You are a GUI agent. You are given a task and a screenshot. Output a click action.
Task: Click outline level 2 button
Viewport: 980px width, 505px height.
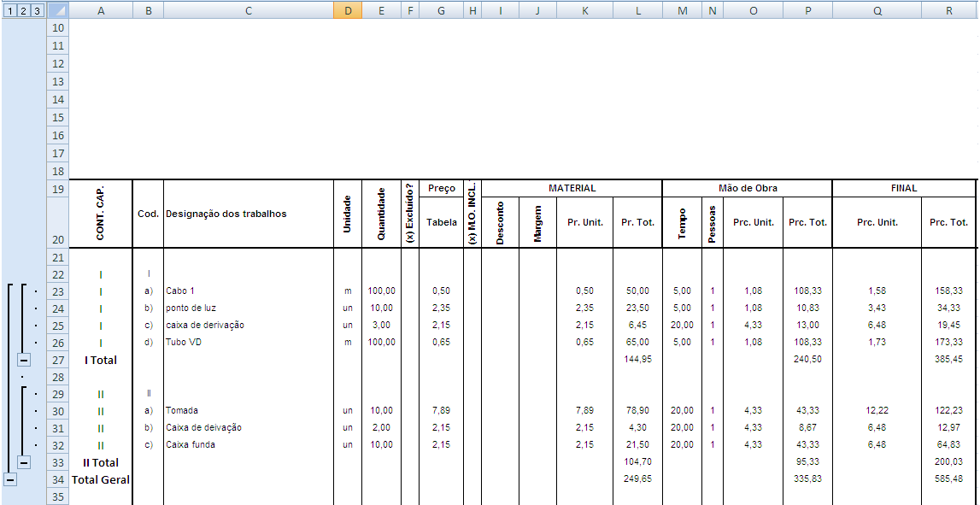click(x=23, y=11)
